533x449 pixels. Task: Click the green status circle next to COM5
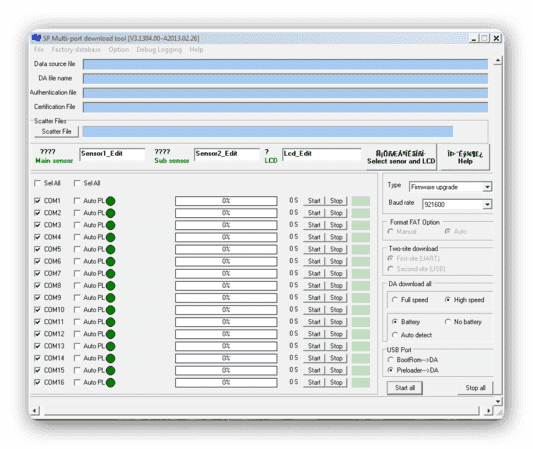(110, 249)
